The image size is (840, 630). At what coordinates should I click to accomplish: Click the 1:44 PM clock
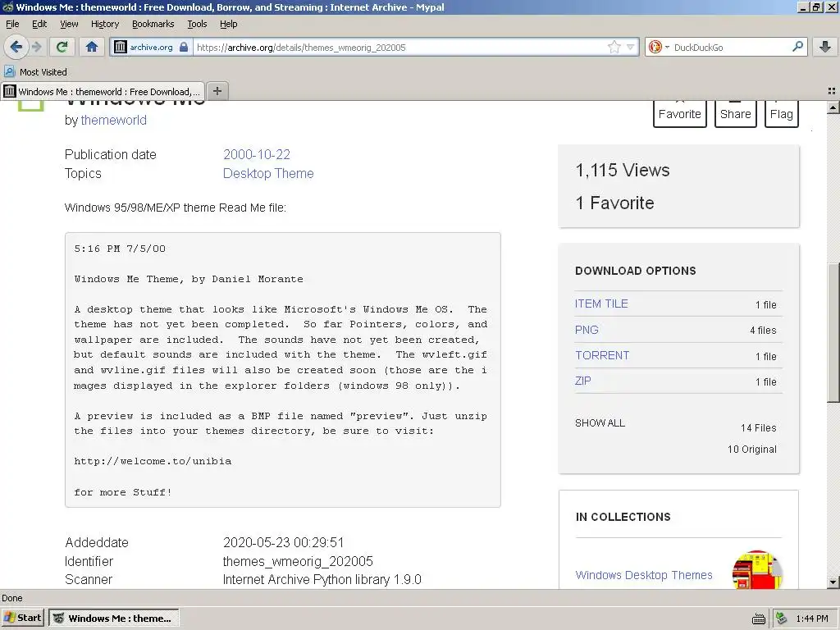(x=812, y=619)
